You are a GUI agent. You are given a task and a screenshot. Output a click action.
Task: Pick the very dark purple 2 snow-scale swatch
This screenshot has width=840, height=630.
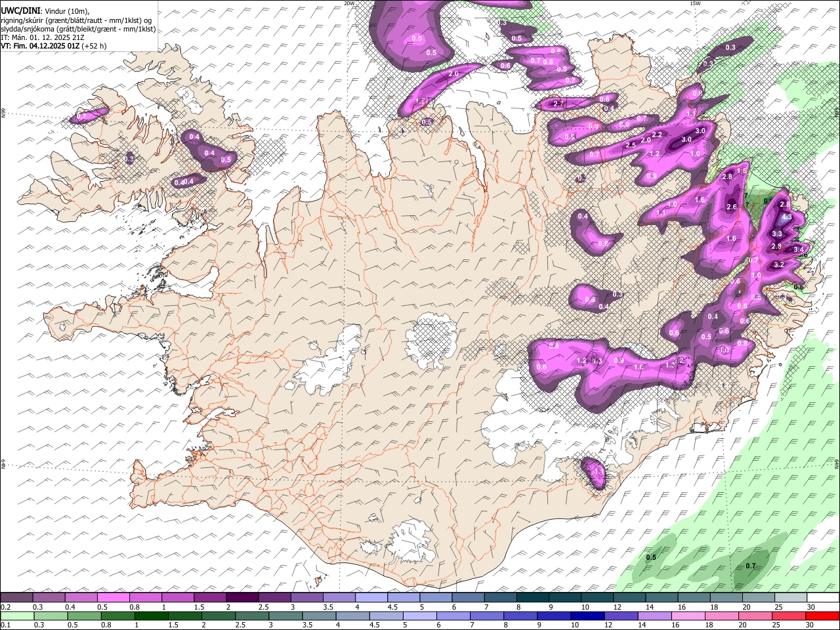pos(241,598)
